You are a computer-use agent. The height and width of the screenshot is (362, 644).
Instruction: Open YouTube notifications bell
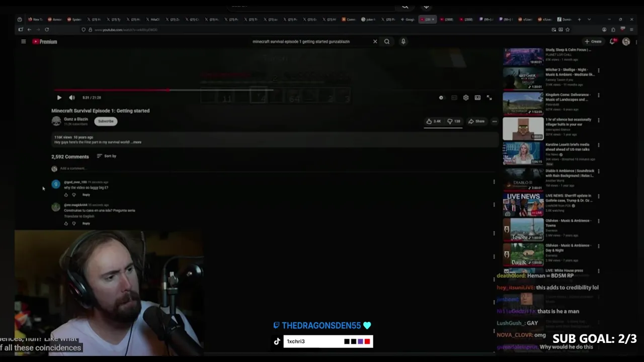click(612, 42)
